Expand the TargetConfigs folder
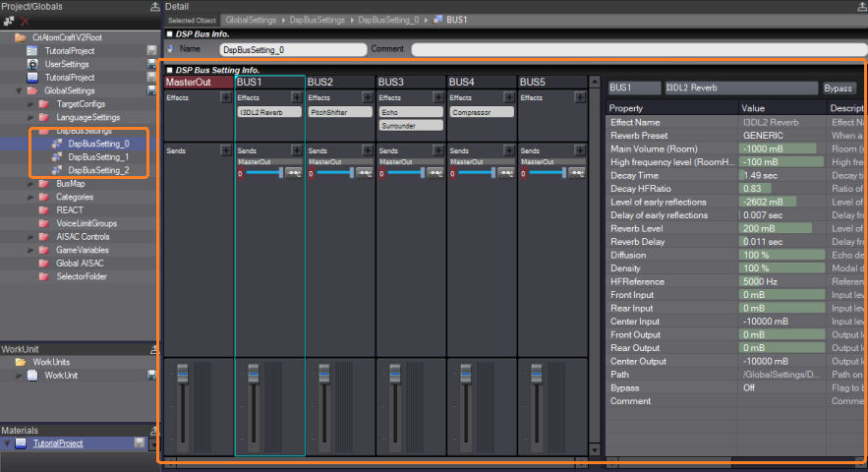Image resolution: width=868 pixels, height=472 pixels. (x=31, y=104)
